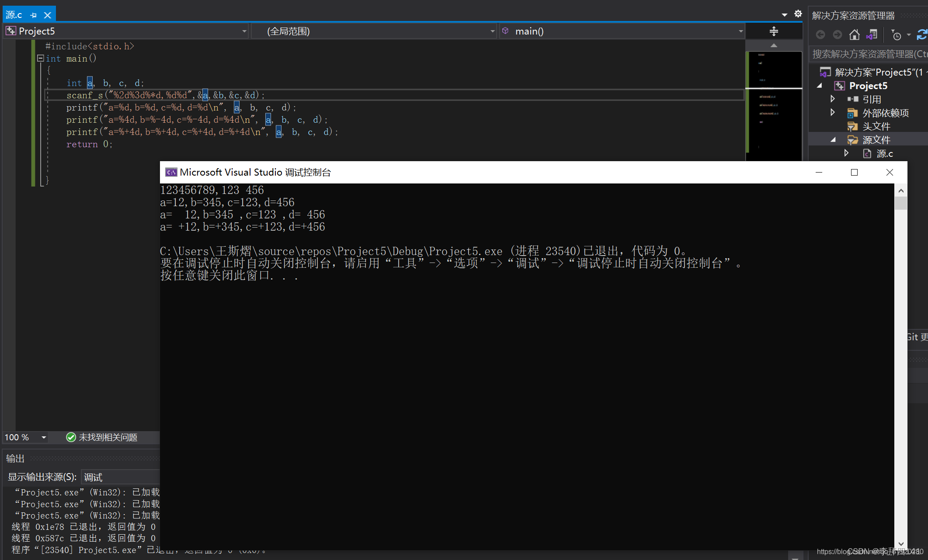Select the 头文件 folder
This screenshot has height=560, width=928.
(876, 126)
